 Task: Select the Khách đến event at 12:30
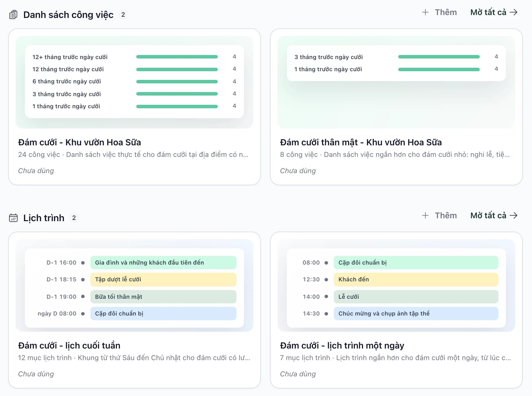pos(416,279)
